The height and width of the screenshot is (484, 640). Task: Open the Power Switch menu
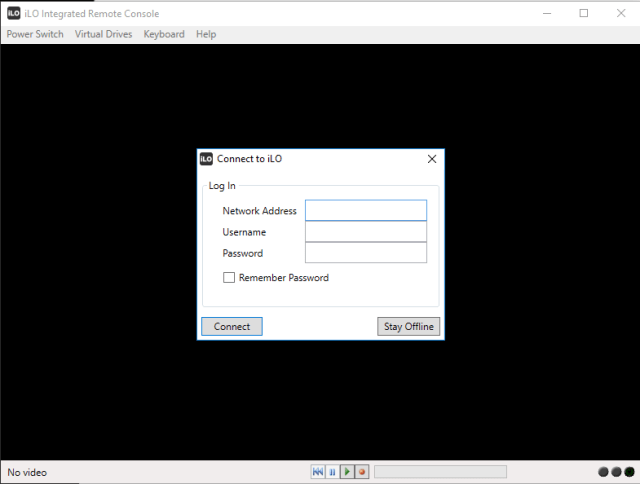(x=35, y=34)
